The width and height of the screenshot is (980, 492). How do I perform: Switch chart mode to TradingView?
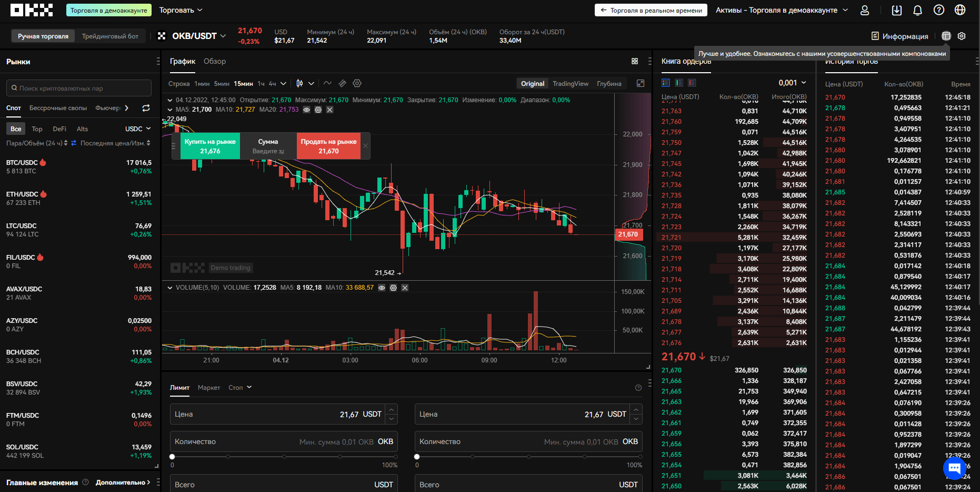pyautogui.click(x=570, y=84)
